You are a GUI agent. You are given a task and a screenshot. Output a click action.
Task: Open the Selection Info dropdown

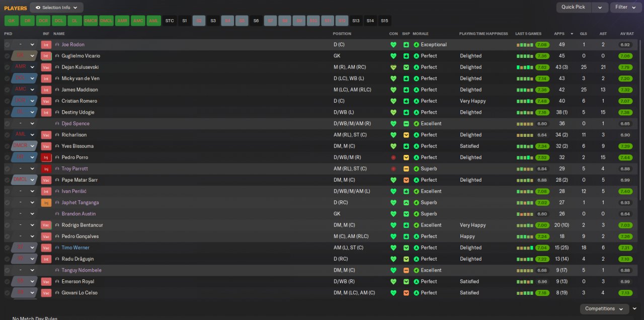click(x=56, y=8)
